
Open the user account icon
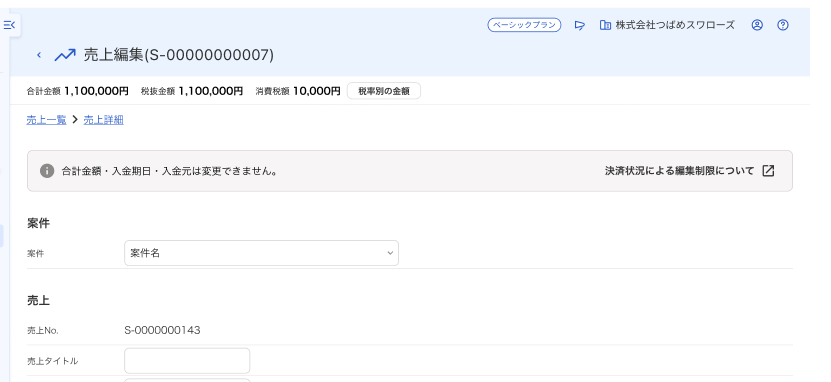(757, 25)
